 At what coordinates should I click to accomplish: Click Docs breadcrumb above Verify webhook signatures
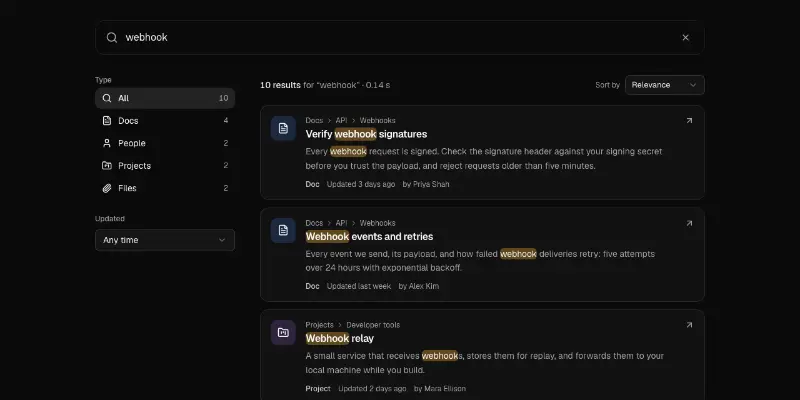pyautogui.click(x=314, y=121)
